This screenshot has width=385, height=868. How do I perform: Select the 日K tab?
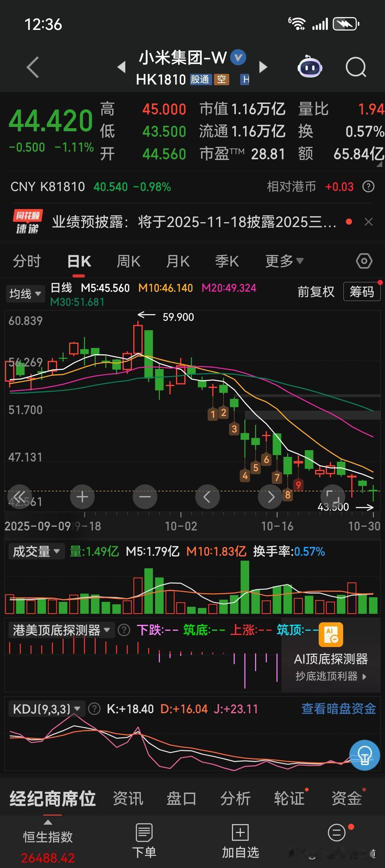tap(79, 261)
